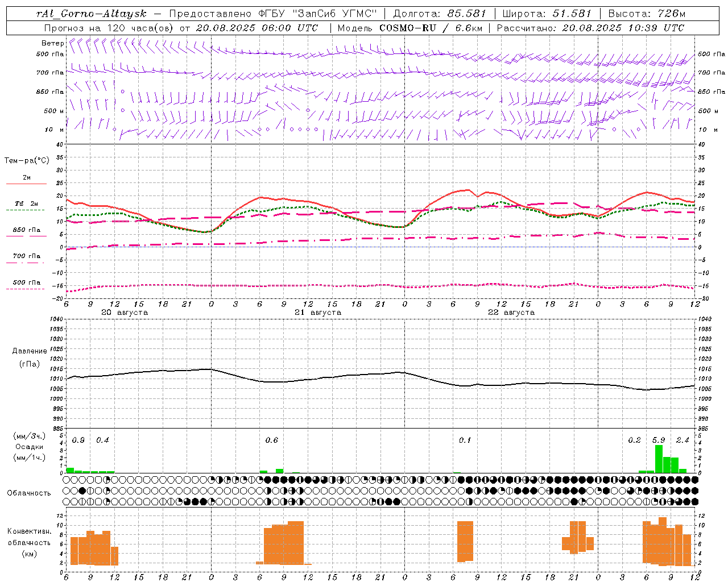
Task: Select the Давление pressure panel label
Action: coord(29,351)
